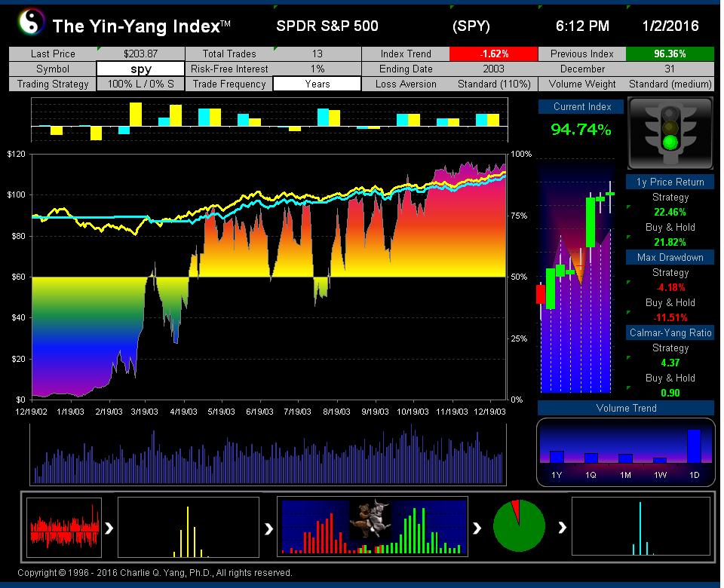
Task: Click the 6:12 PM time in header
Action: pos(582,26)
